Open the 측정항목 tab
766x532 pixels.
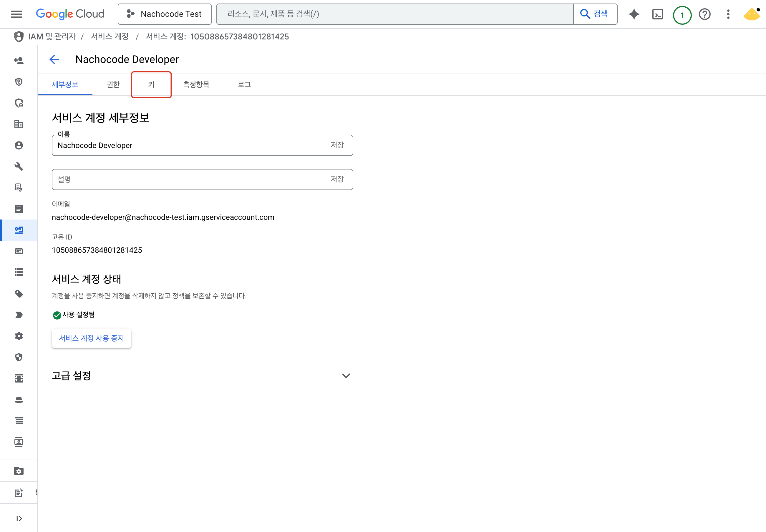click(x=196, y=85)
